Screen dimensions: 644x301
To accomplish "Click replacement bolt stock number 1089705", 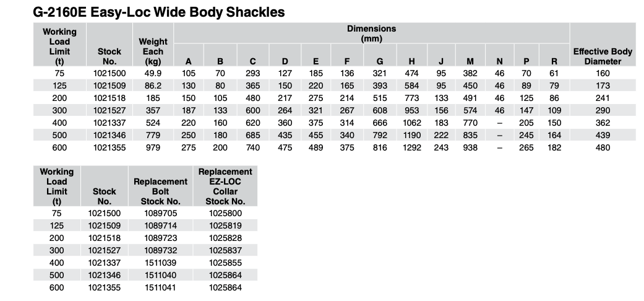I will [x=161, y=213].
